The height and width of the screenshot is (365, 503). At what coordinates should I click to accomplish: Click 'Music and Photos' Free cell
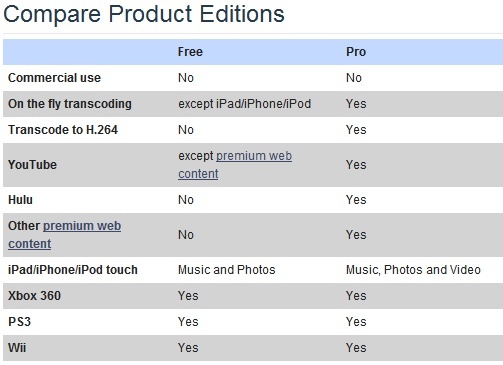227,270
